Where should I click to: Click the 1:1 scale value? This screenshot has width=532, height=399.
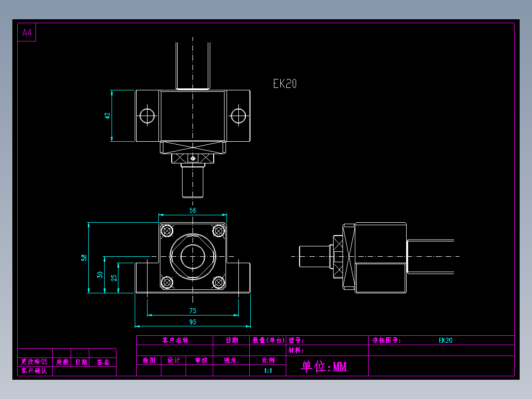(x=268, y=370)
